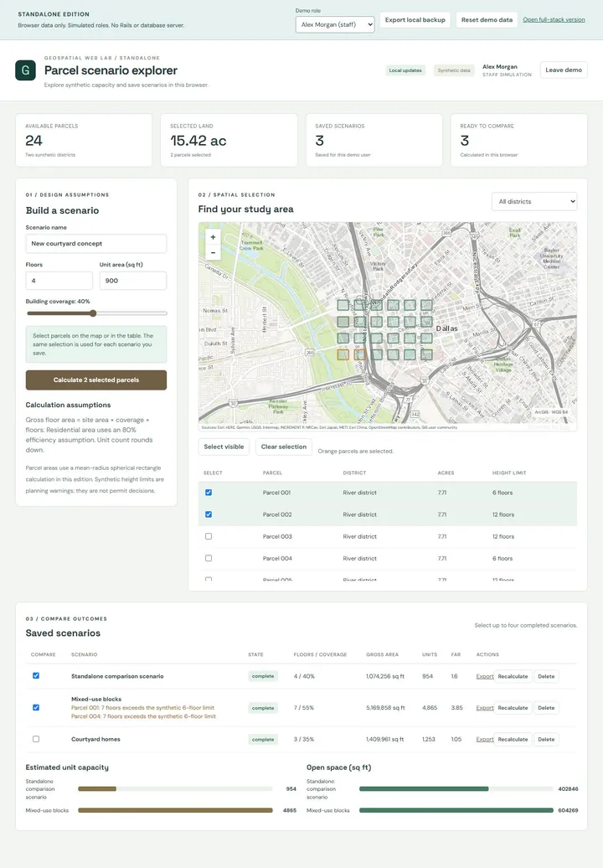Uncheck the Parcel 002 checkbox
This screenshot has width=603, height=868.
click(209, 514)
